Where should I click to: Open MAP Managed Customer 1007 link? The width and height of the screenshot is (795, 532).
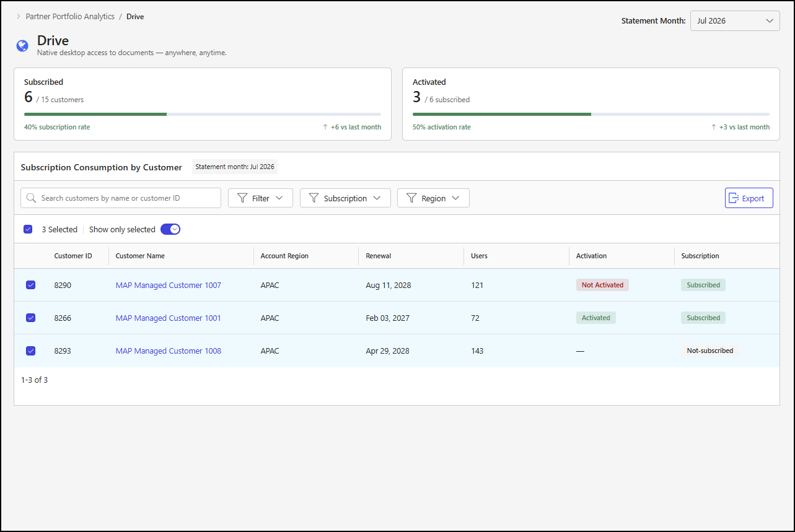pyautogui.click(x=169, y=285)
